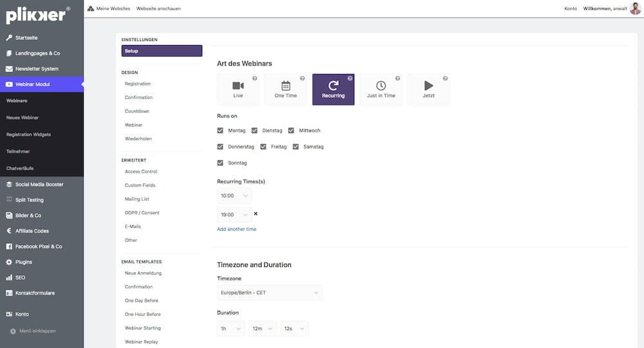Toggle the Freitag checkbox
Screen dimensions: 644x348
263,147
